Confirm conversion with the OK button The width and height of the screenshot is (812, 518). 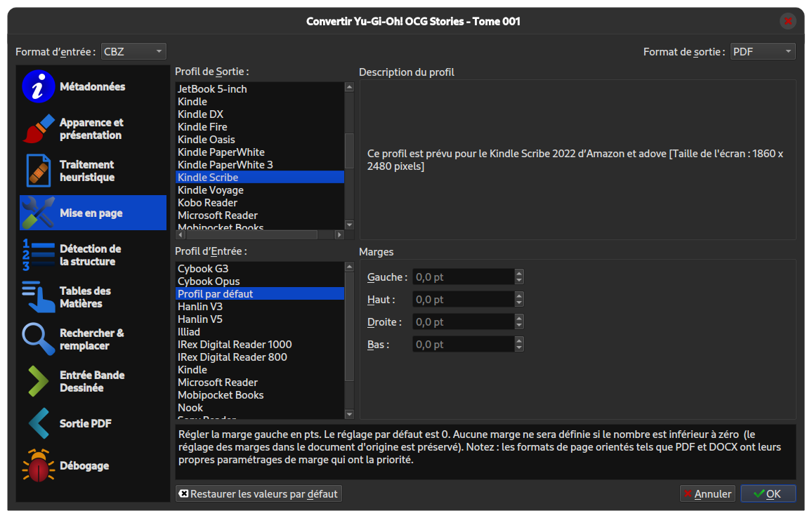click(x=768, y=493)
